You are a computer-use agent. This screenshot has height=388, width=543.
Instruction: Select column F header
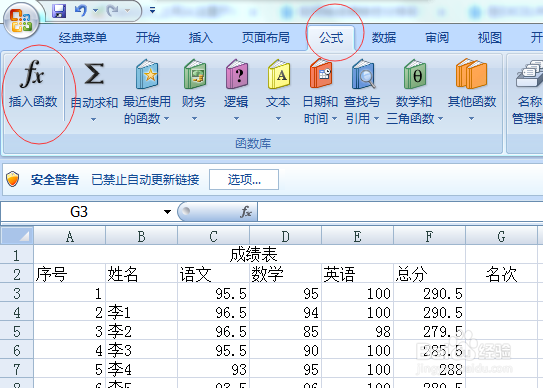[429, 236]
